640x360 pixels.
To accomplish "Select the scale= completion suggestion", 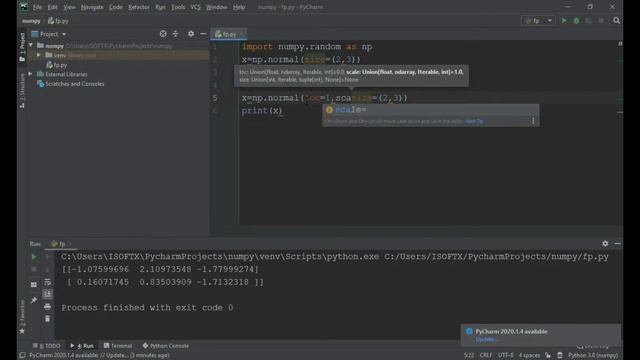I will 431,110.
